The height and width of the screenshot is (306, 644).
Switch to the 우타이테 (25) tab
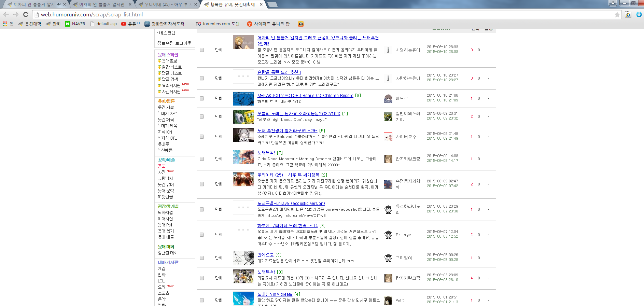point(166,4)
